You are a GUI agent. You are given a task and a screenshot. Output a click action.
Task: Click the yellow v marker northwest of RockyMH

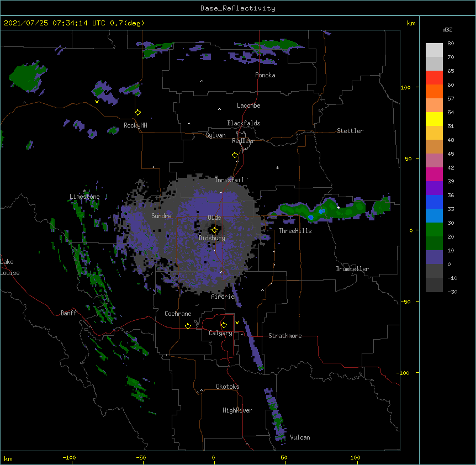pos(97,102)
